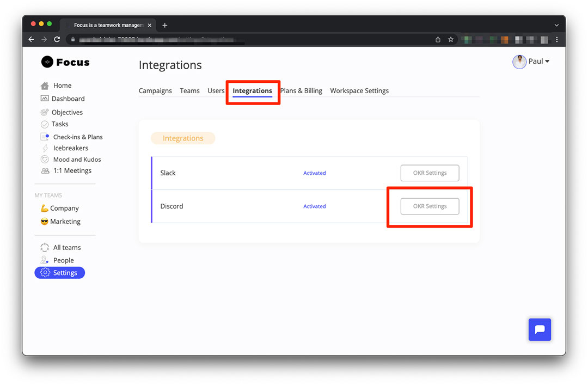The height and width of the screenshot is (385, 588).
Task: Click the Focus logo icon
Action: click(47, 62)
